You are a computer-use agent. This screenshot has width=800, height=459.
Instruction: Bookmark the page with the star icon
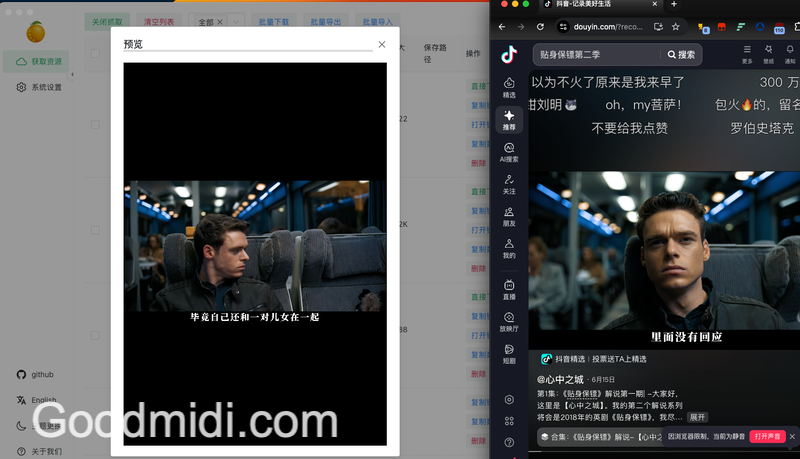pos(676,27)
